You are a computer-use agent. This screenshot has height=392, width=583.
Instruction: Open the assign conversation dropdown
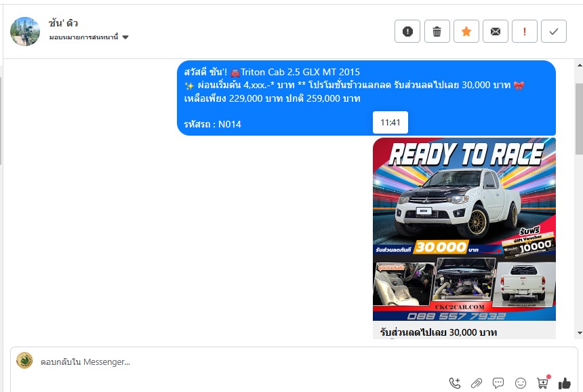click(89, 37)
